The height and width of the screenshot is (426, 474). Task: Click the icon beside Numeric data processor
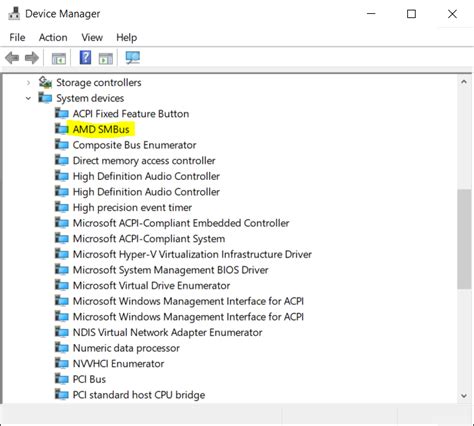coord(62,348)
